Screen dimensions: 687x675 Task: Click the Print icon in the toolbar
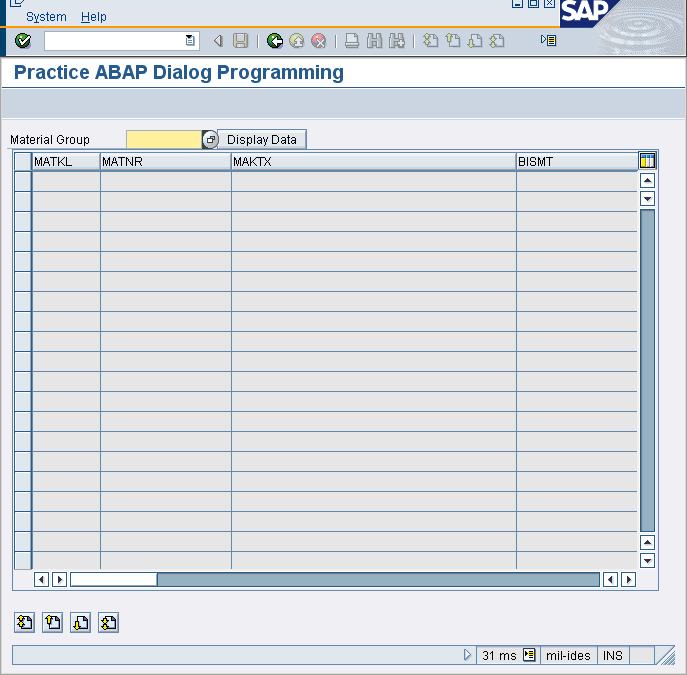point(352,41)
